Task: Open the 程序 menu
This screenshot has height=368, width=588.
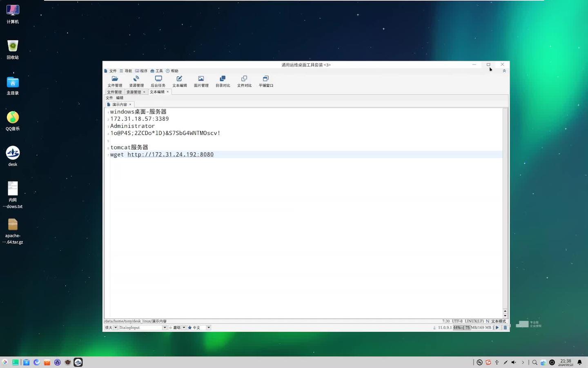Action: [x=141, y=71]
